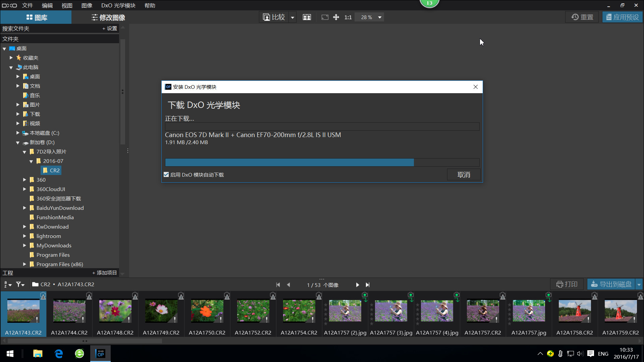The image size is (644, 362).
Task: Open the compare dropdown arrow
Action: (x=292, y=17)
